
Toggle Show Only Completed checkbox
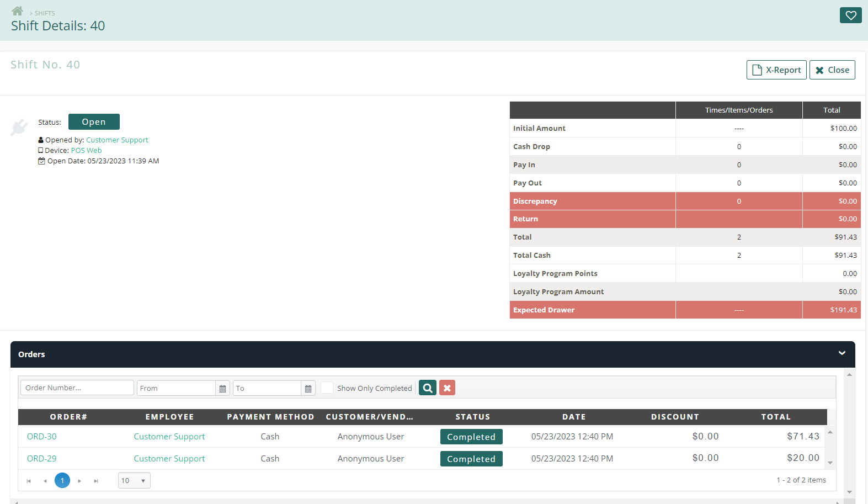click(x=327, y=388)
